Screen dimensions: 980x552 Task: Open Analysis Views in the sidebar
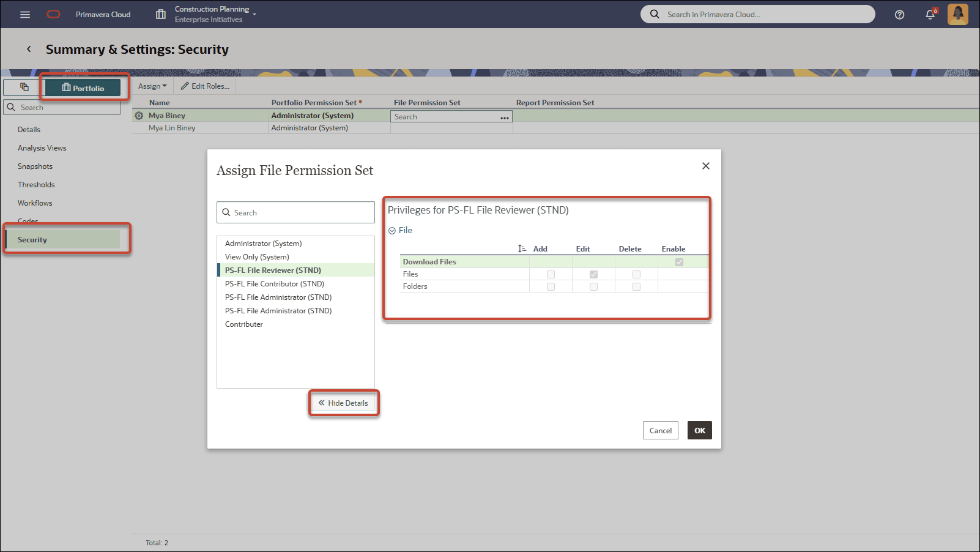[42, 148]
